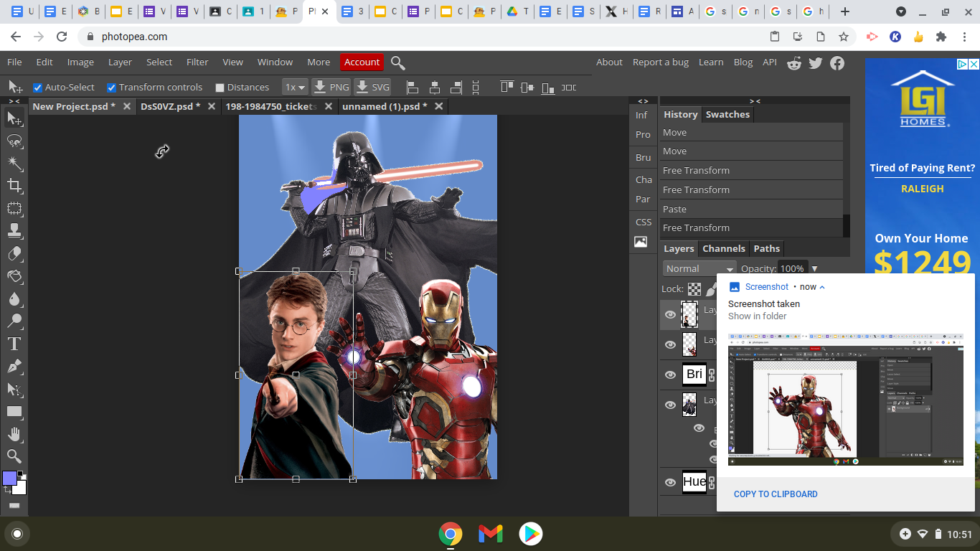Click the white background color swatch
Screen dimensions: 980x551
pyautogui.click(x=20, y=489)
